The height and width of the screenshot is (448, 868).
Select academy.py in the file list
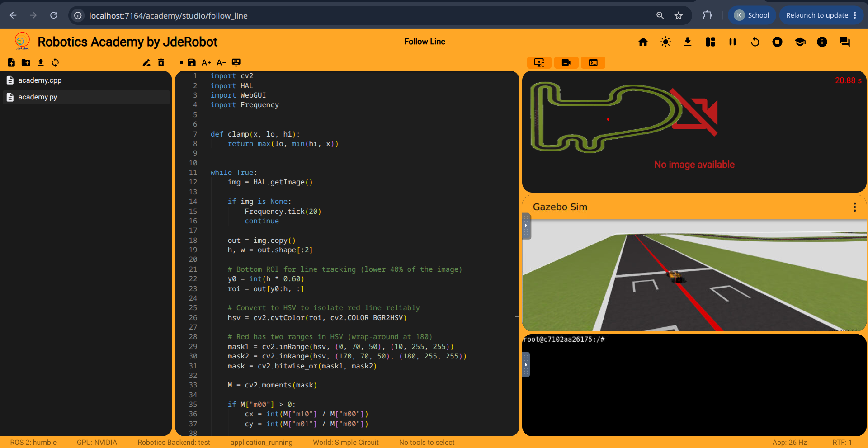pos(86,97)
